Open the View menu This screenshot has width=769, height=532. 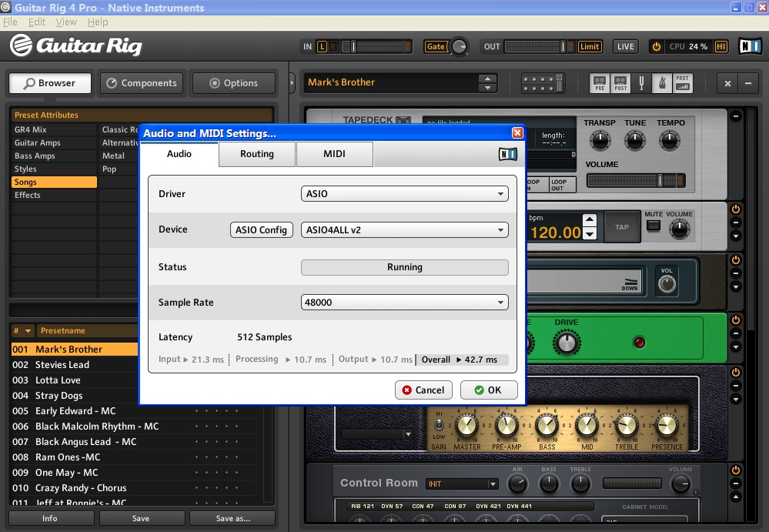click(66, 22)
